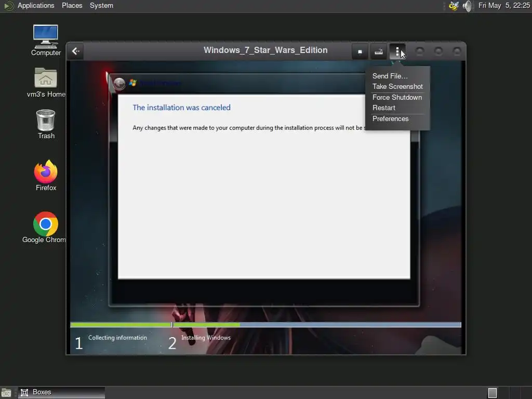Click the 'Collecting information' step label
Image resolution: width=532 pixels, height=399 pixels.
(x=117, y=338)
